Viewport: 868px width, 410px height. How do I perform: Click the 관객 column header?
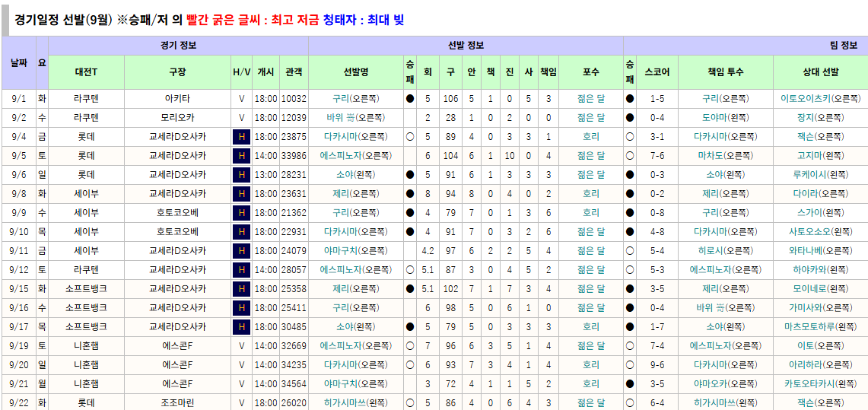point(294,72)
